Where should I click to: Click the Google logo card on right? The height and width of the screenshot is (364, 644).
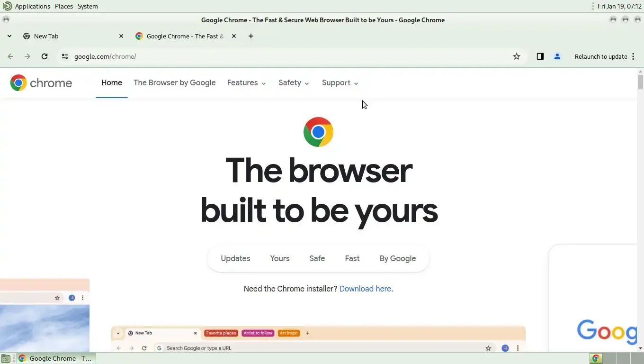click(x=593, y=298)
